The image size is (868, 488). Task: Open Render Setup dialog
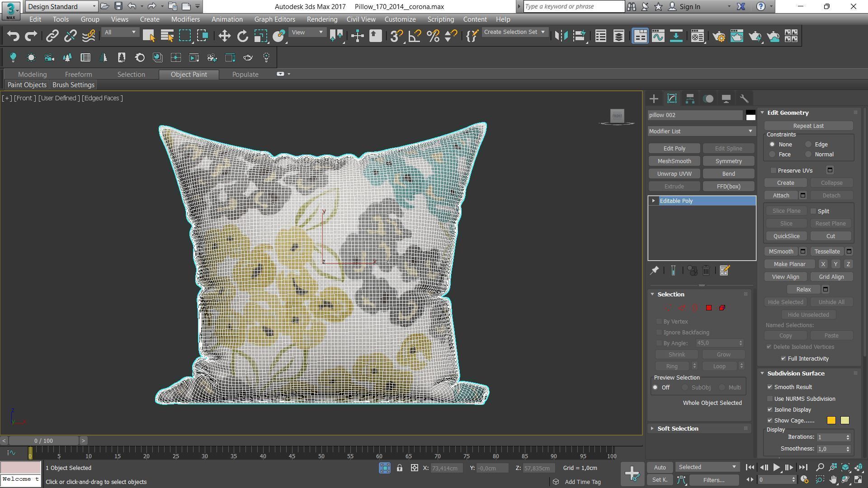click(719, 36)
